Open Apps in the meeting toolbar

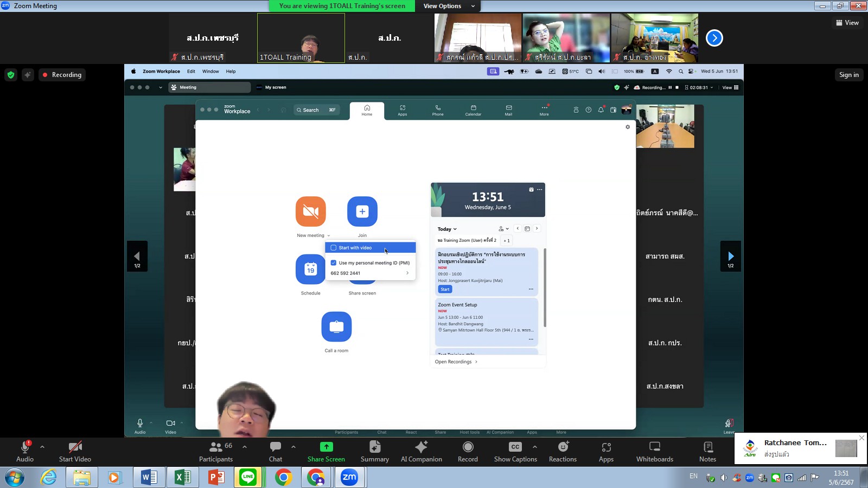[x=606, y=451]
